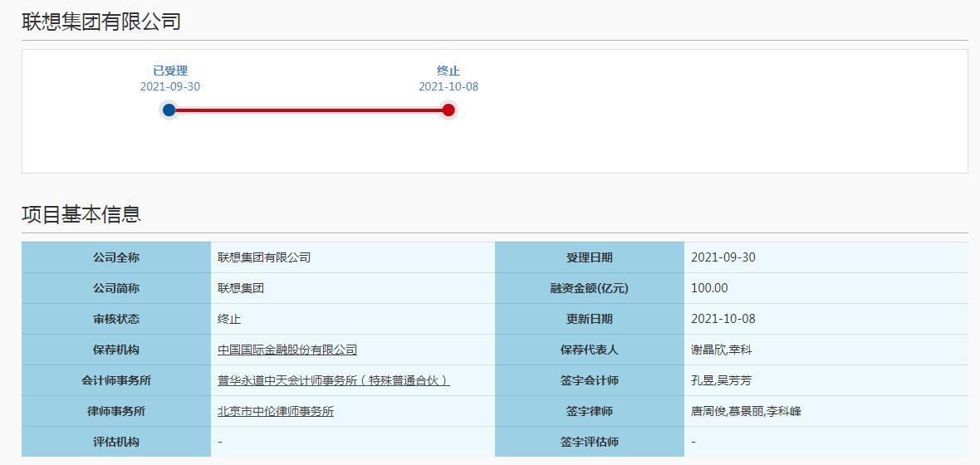Click the 更新日期 header cell
Viewport: 980px width, 465px height.
(x=590, y=320)
